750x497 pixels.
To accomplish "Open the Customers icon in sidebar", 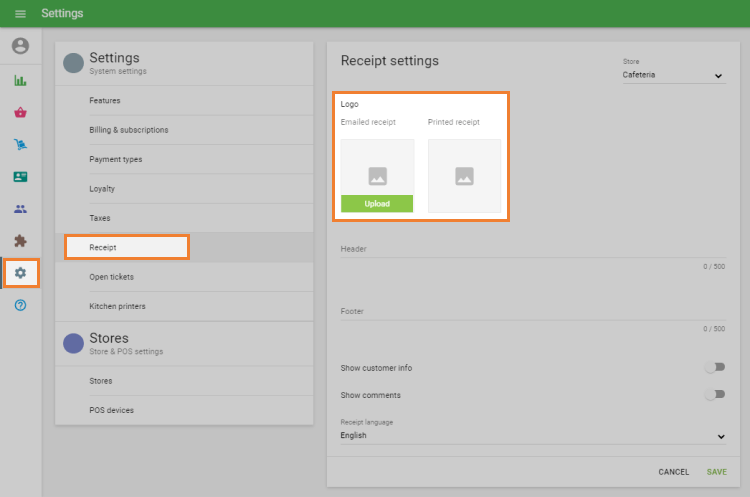I will tap(20, 209).
